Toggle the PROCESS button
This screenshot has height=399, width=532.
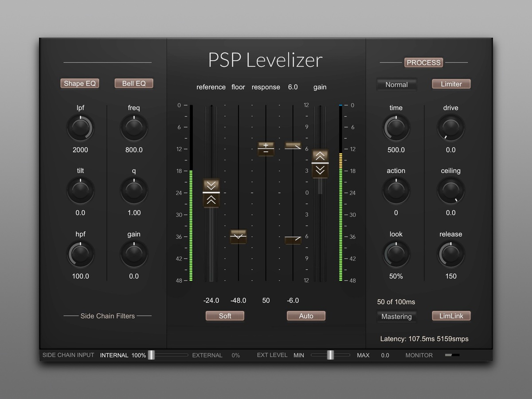tap(424, 63)
